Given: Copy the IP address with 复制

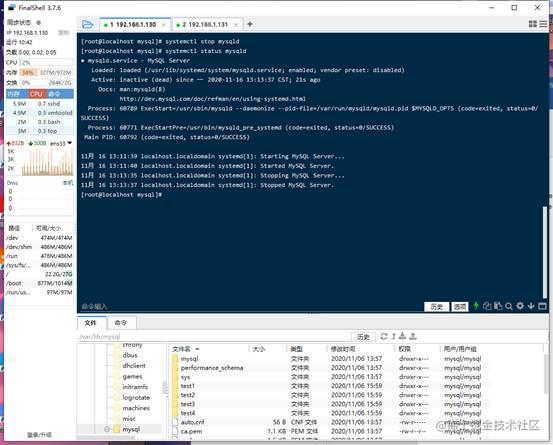Looking at the screenshot, I should (x=64, y=32).
